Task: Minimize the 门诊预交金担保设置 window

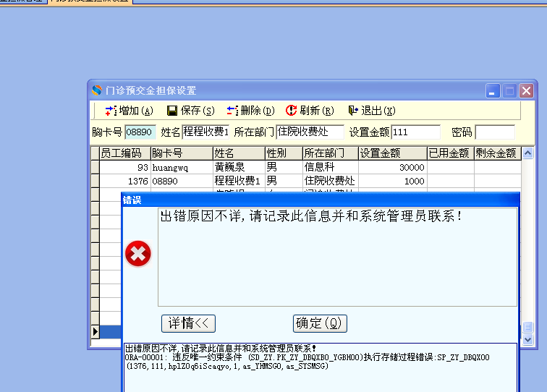Action: click(493, 90)
